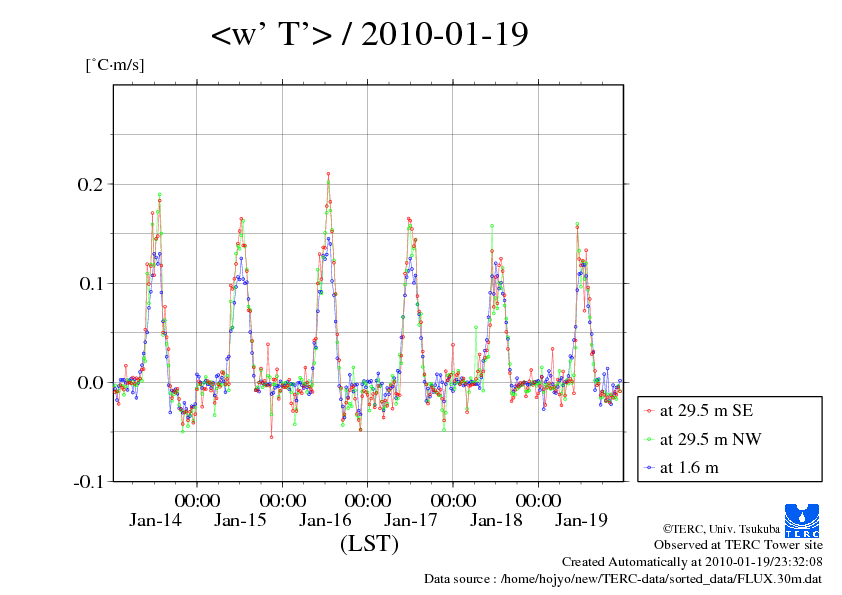Click the '[°C·m/s]' unit label
The image size is (842, 595).
115,65
